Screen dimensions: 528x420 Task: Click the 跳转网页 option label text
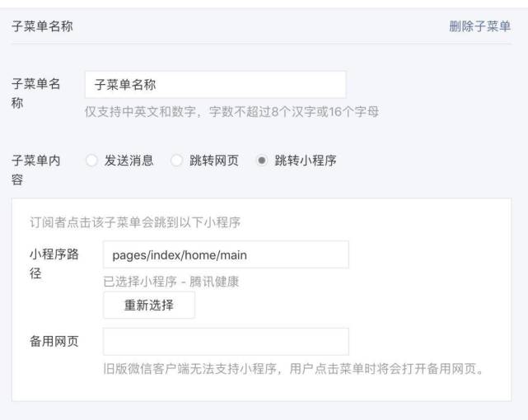pyautogui.click(x=214, y=161)
